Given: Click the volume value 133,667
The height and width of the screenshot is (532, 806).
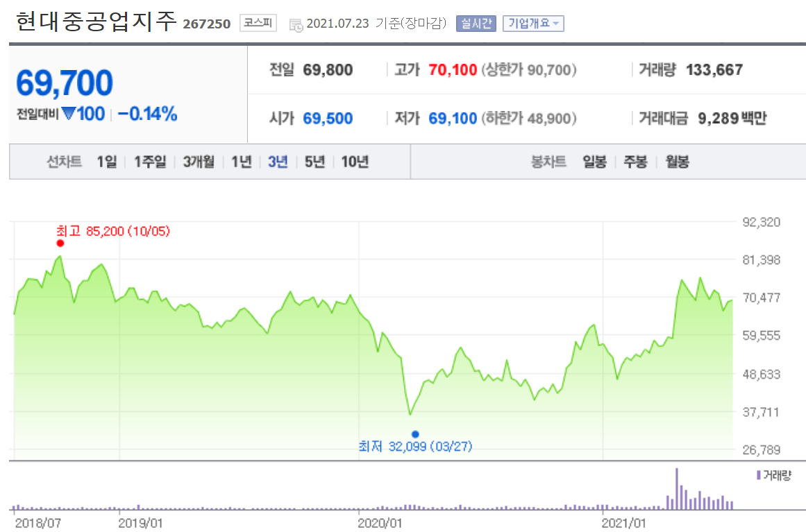Looking at the screenshot, I should click(x=714, y=70).
